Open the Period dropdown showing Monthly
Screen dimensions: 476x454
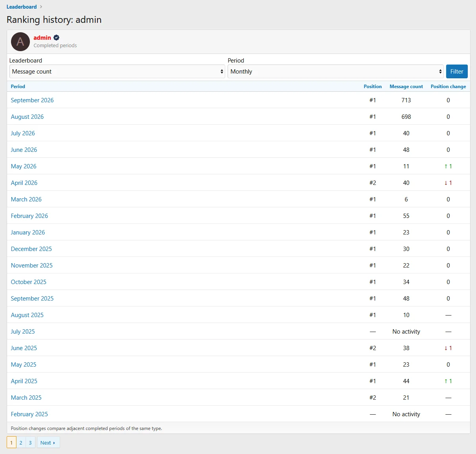click(x=336, y=72)
